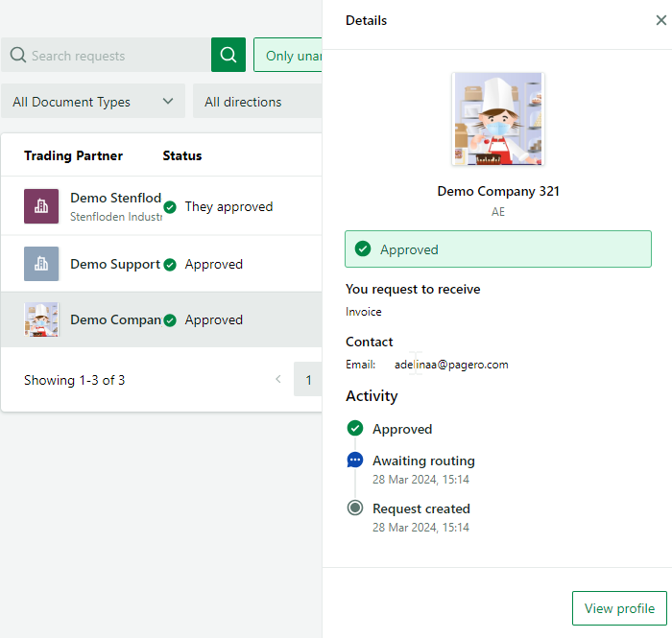This screenshot has height=638, width=672.
Task: Click the Status column header
Action: pyautogui.click(x=182, y=155)
